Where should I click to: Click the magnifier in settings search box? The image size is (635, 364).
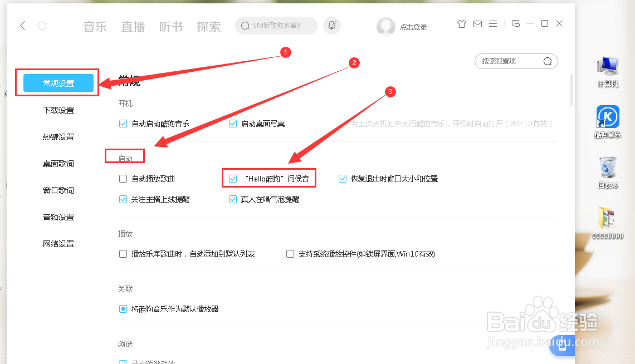(x=548, y=61)
